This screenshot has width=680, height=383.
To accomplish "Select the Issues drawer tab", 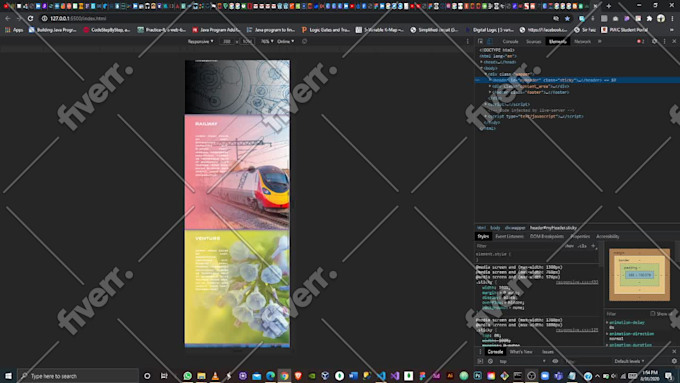I will 548,352.
